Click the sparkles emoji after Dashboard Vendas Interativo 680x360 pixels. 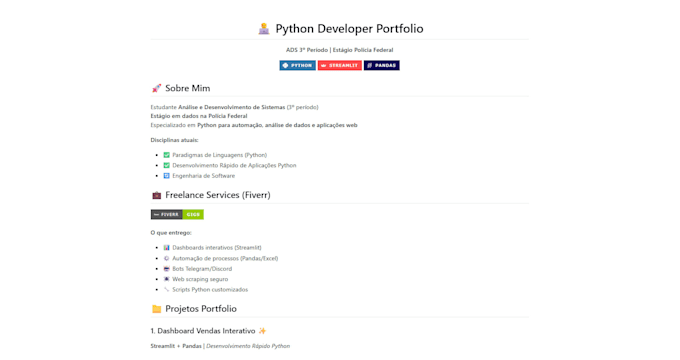coord(262,331)
